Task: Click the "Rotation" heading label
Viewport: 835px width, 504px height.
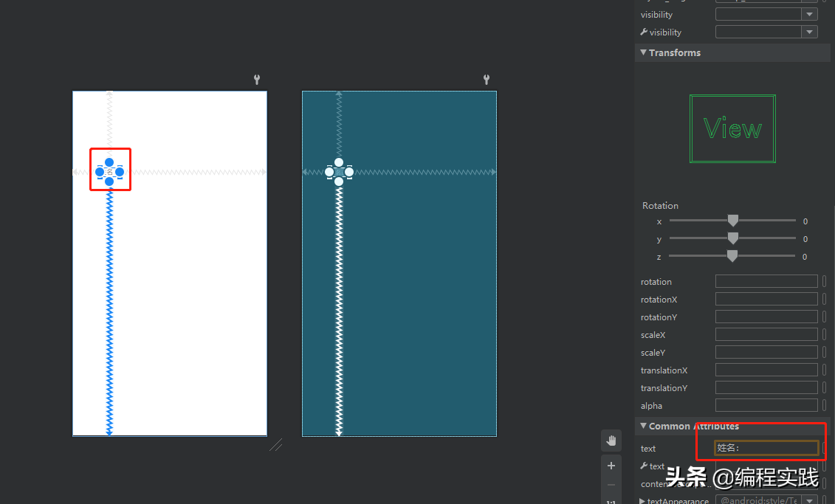Action: 660,205
